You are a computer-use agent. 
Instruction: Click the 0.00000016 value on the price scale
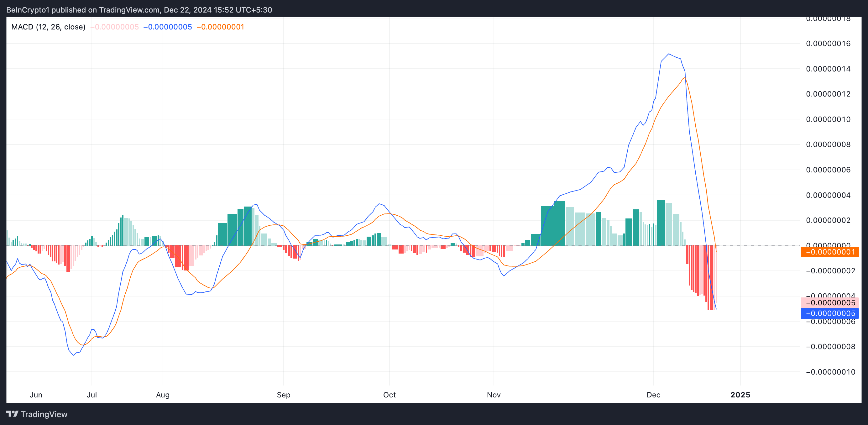point(828,44)
